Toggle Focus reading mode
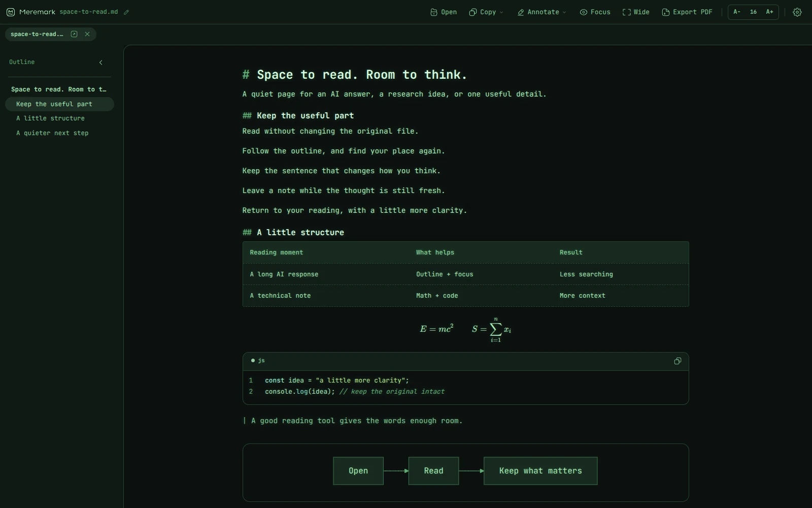The height and width of the screenshot is (508, 812). point(595,12)
